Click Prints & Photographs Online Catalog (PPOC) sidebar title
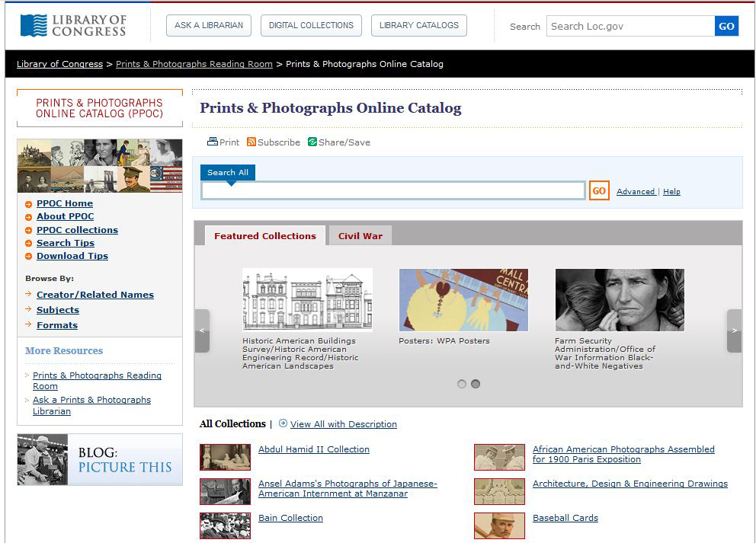The image size is (756, 543). (x=99, y=108)
